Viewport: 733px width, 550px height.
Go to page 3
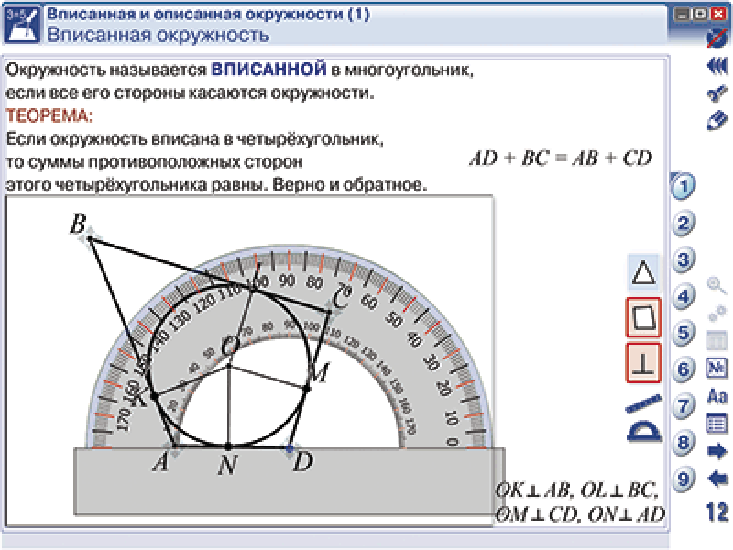tap(682, 260)
